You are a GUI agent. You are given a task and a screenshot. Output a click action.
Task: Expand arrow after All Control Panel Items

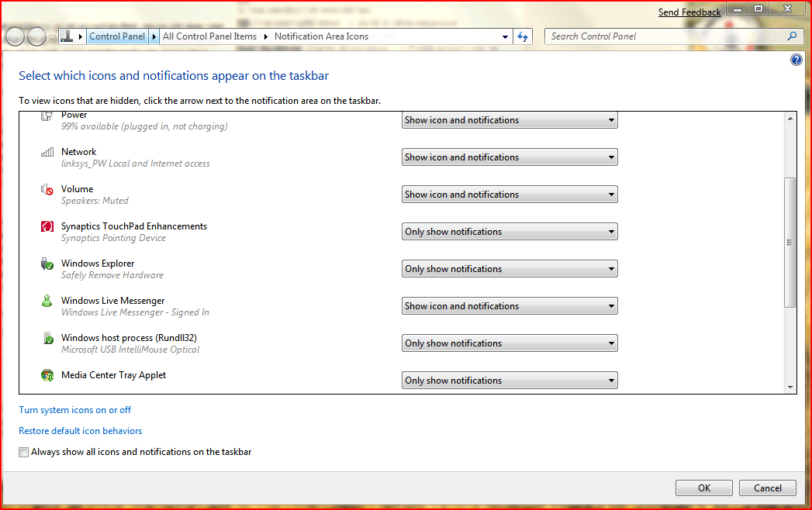pyautogui.click(x=266, y=36)
